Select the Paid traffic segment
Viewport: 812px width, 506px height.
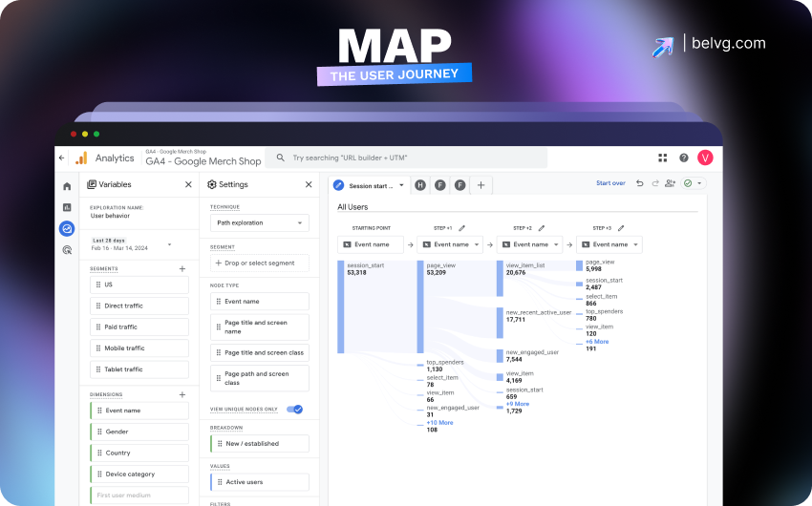139,327
